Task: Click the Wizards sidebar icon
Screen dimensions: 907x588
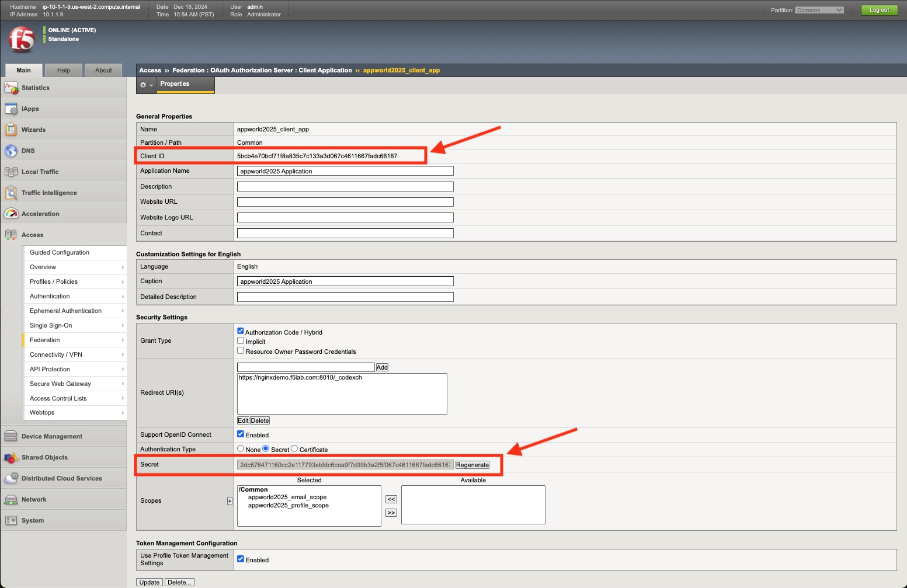Action: click(11, 130)
